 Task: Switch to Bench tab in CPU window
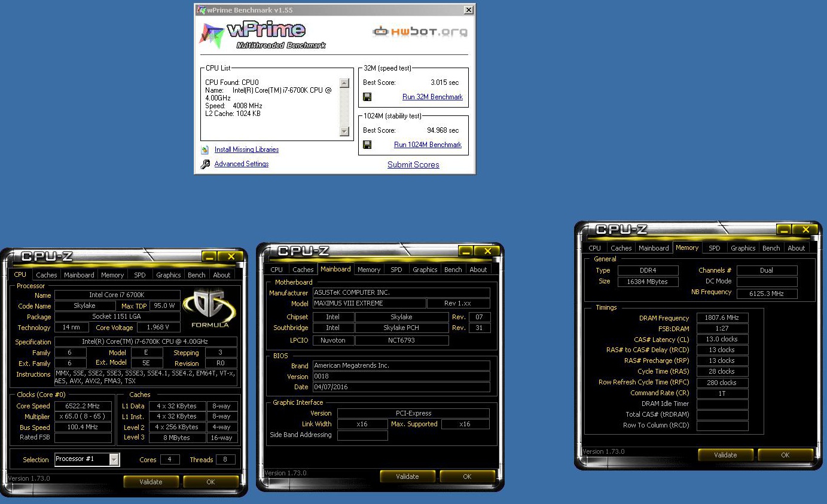point(196,275)
